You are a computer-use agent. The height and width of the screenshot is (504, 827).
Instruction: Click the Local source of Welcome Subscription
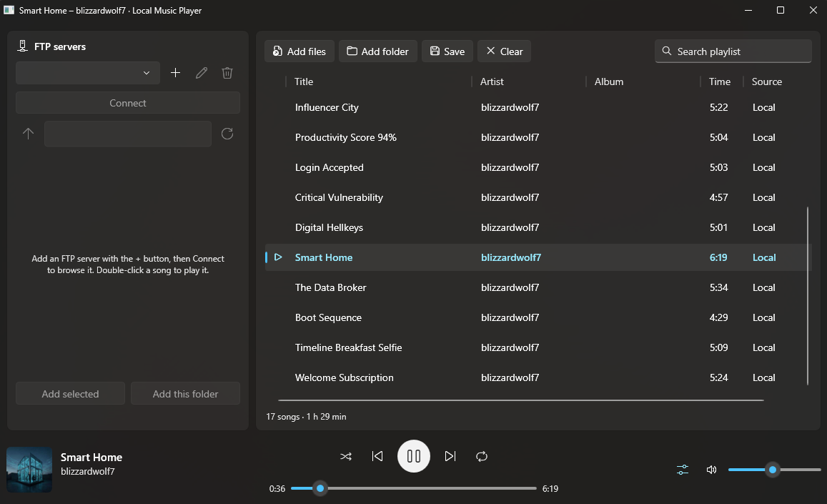763,378
